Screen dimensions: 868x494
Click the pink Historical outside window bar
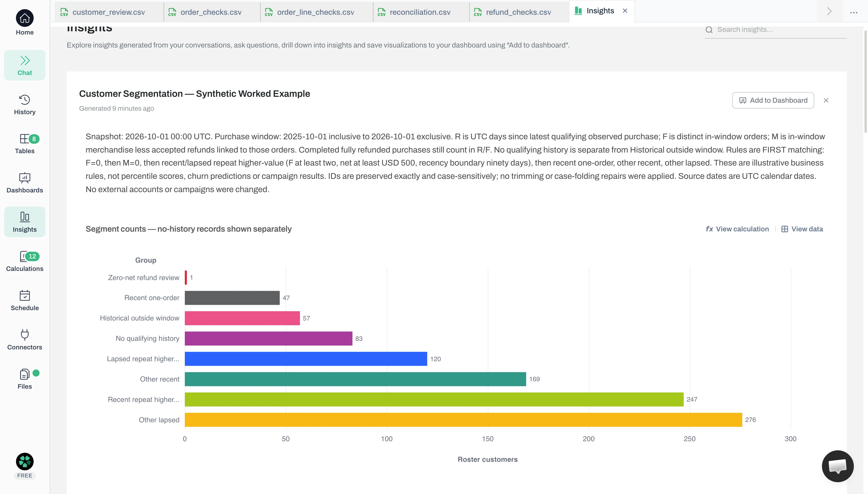[242, 318]
